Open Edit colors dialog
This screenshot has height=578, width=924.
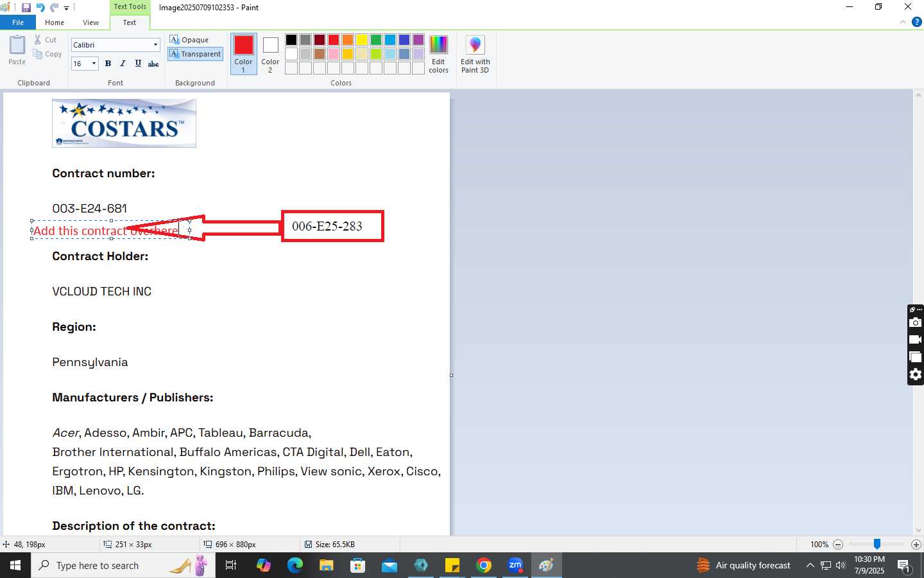click(438, 54)
